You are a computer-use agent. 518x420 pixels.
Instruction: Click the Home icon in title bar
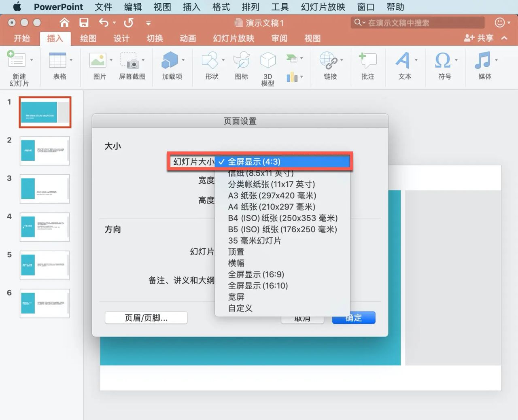(64, 23)
